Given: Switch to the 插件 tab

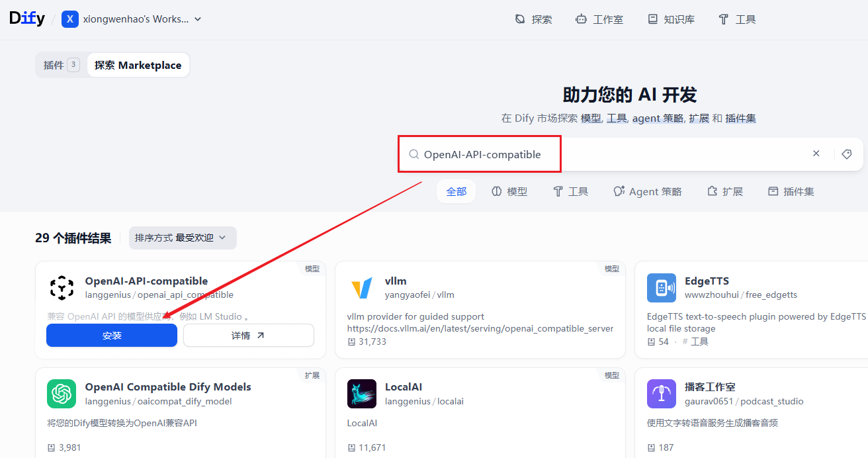Looking at the screenshot, I should click(x=61, y=65).
